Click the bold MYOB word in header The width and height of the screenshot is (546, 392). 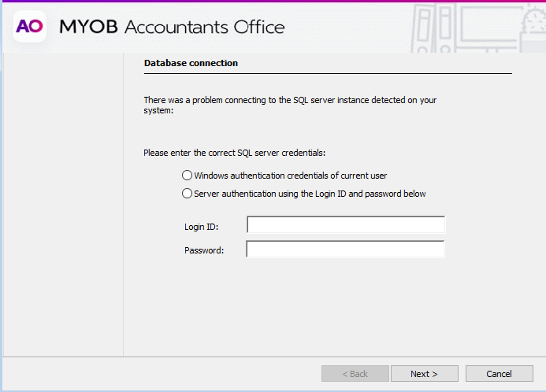(88, 28)
